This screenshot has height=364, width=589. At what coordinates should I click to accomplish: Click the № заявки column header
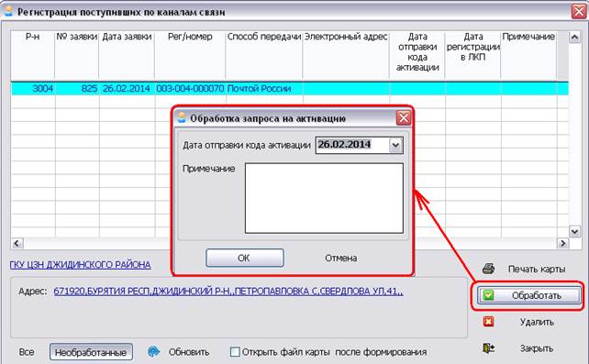click(x=77, y=56)
